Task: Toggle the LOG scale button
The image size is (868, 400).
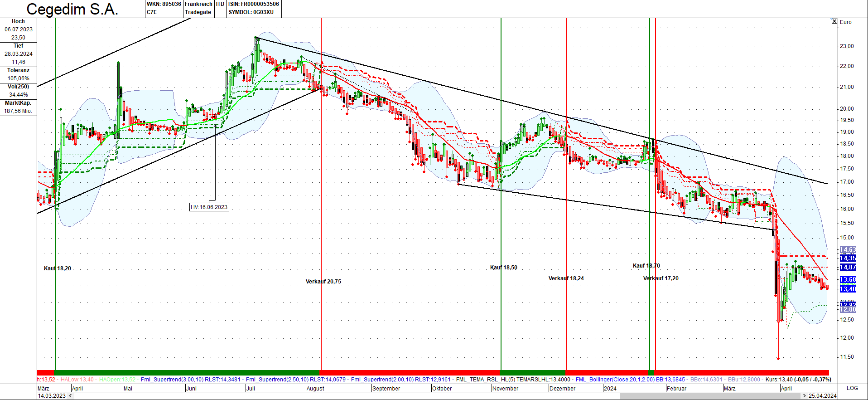Action: pos(852,388)
